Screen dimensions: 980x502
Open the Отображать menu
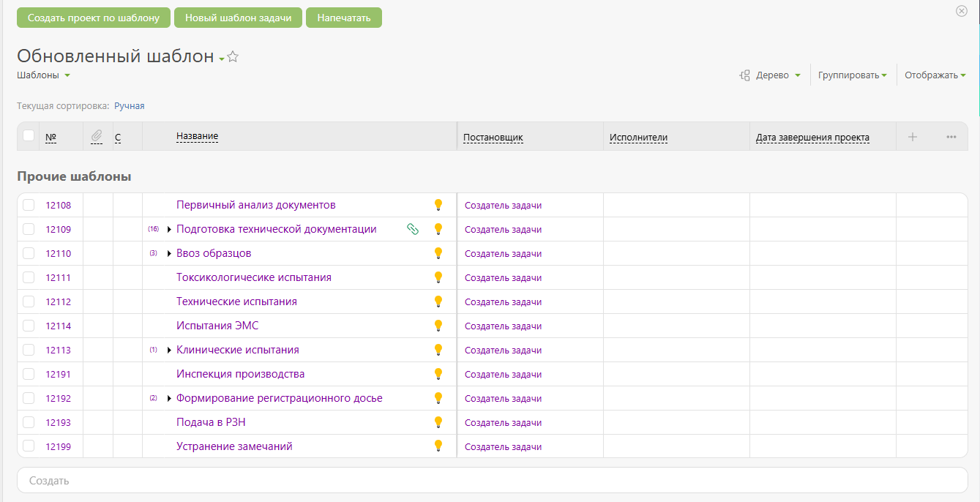(x=935, y=75)
